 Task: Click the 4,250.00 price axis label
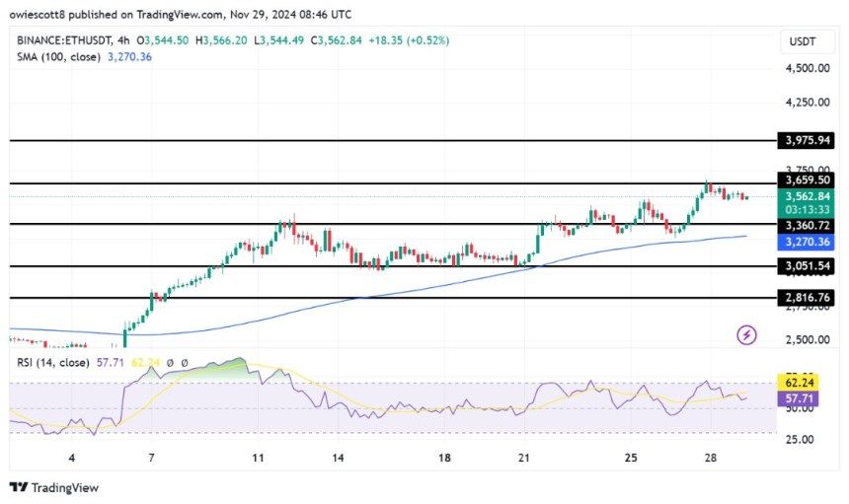808,103
